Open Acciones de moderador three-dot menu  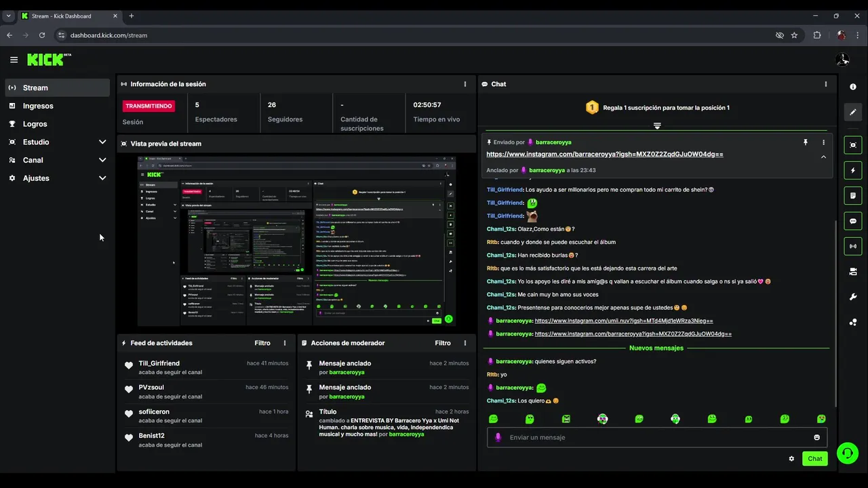tap(465, 343)
